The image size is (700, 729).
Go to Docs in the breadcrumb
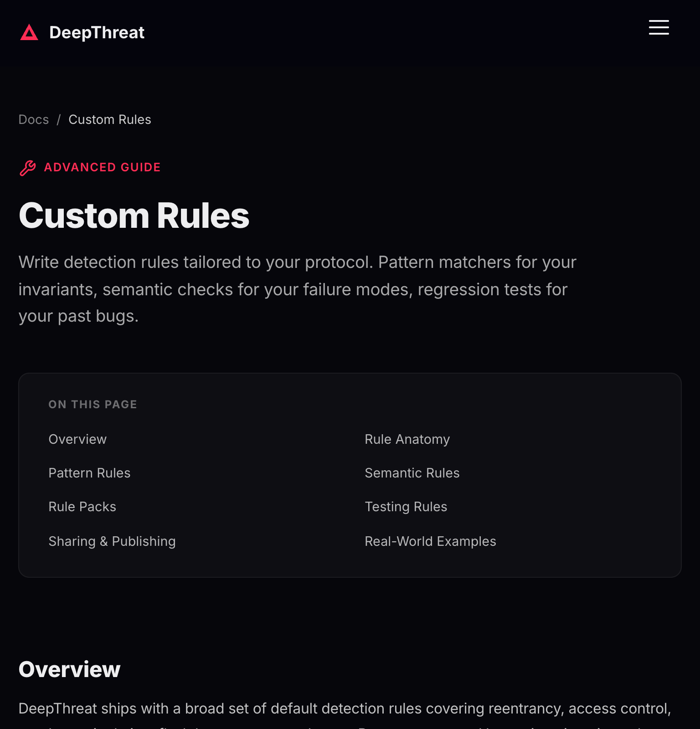click(34, 119)
